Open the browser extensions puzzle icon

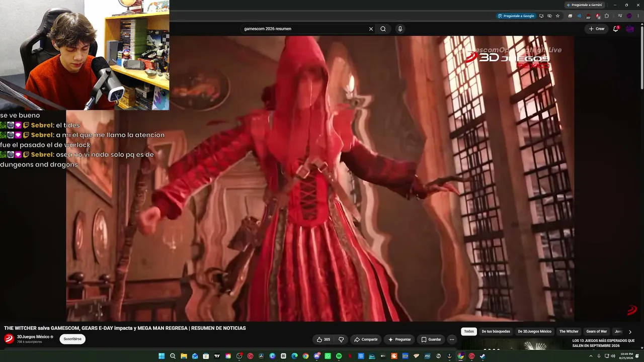[606, 16]
